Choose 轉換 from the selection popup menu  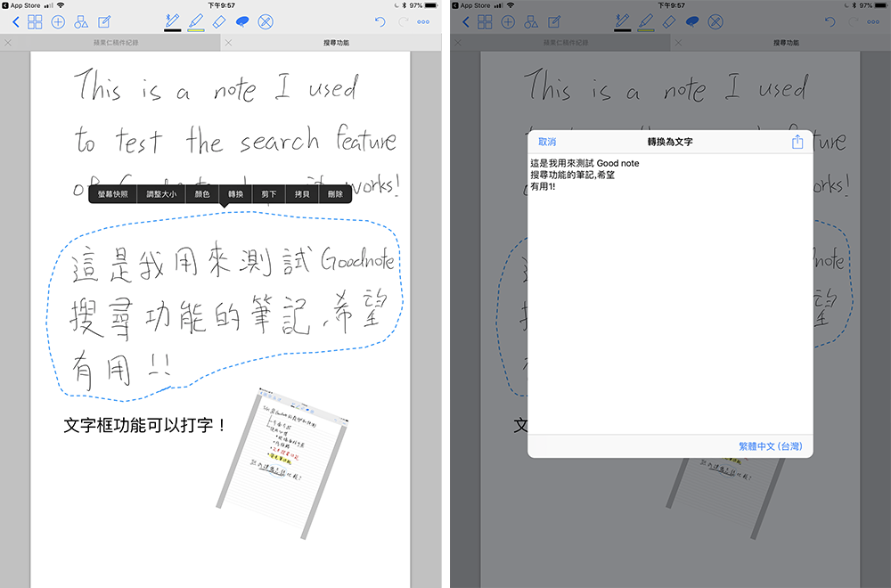[236, 193]
